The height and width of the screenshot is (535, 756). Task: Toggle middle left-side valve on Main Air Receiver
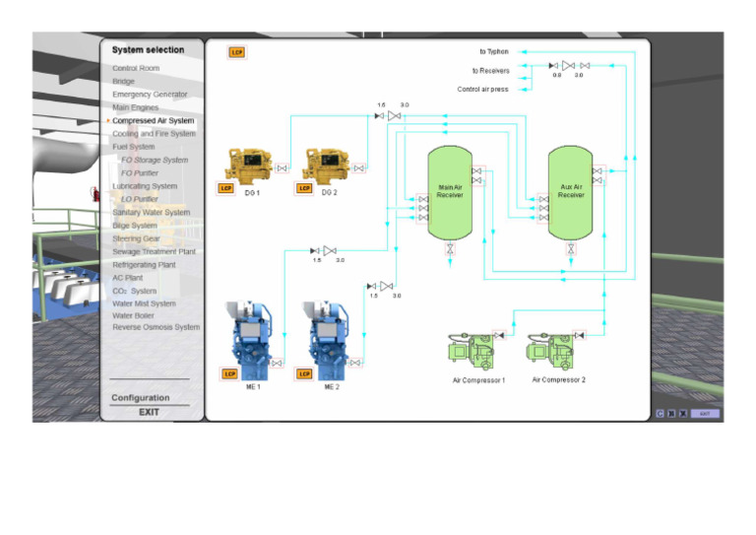point(423,209)
